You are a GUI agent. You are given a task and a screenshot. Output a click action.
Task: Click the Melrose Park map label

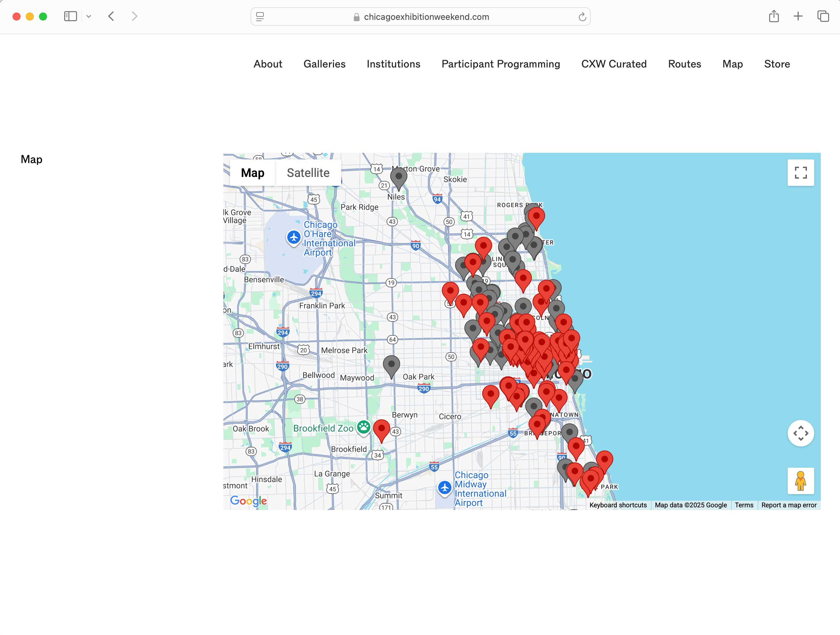[344, 350]
